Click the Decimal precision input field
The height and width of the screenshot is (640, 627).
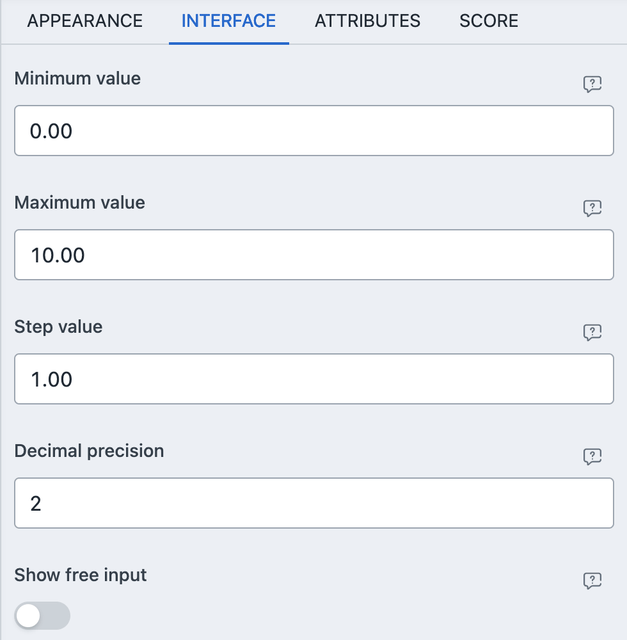(314, 503)
